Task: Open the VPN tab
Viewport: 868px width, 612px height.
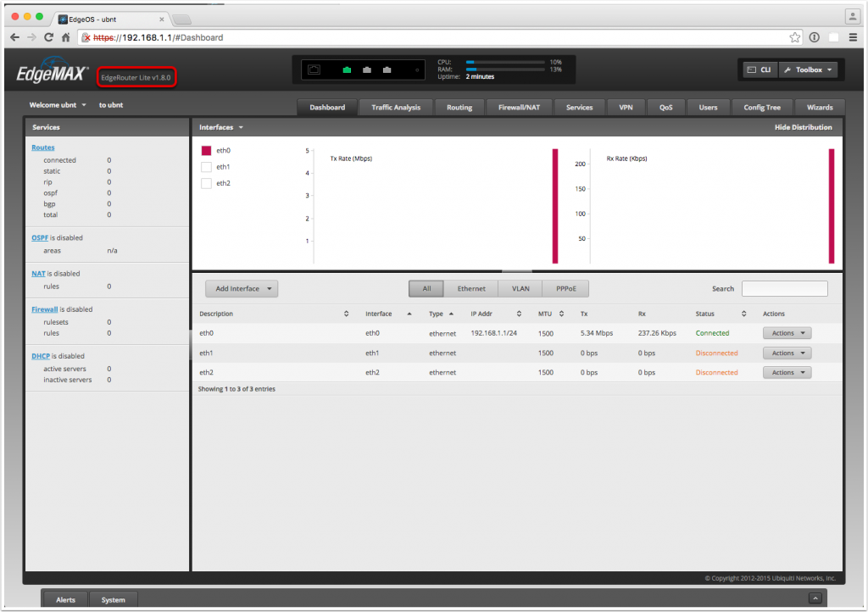Action: pos(626,108)
